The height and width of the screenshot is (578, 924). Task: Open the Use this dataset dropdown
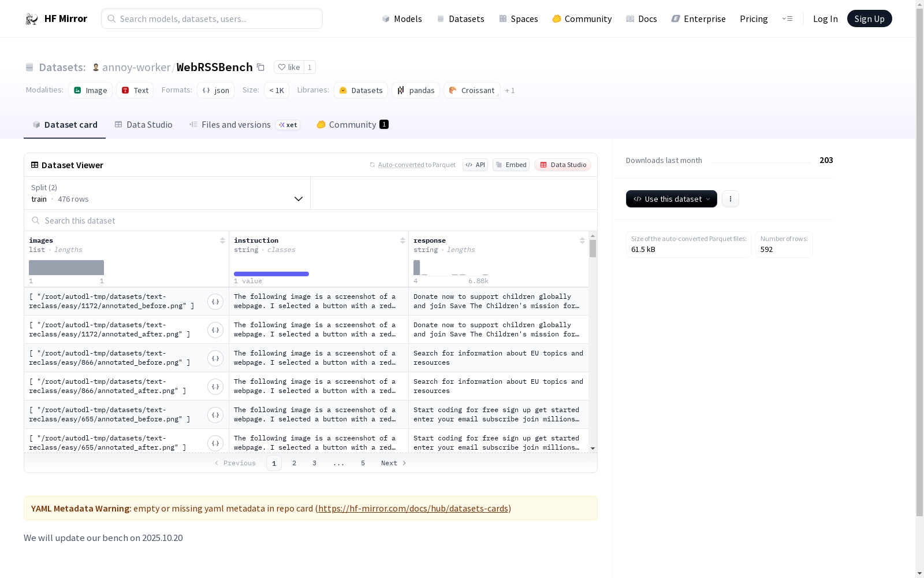tap(672, 199)
